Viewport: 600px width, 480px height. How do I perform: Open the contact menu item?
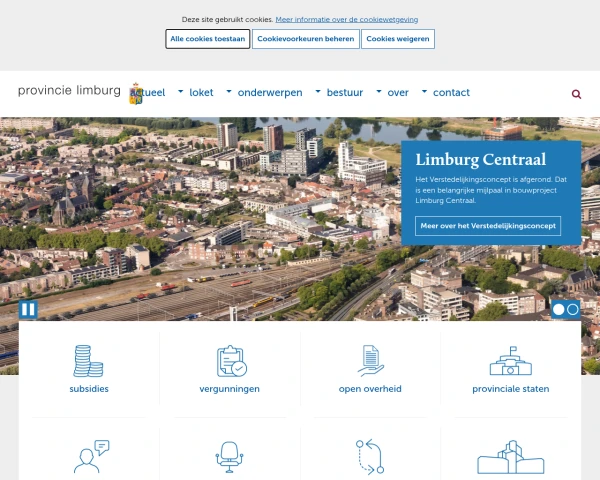tap(452, 93)
